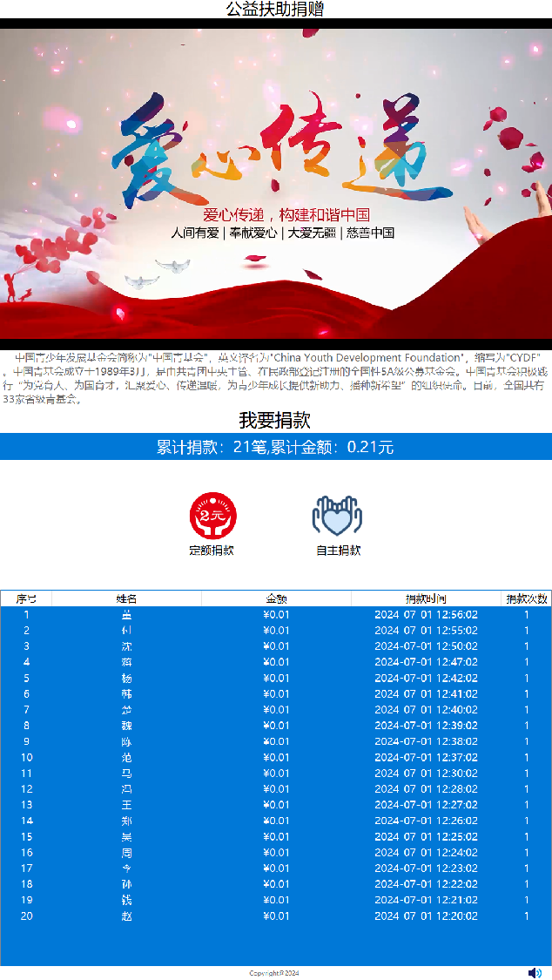Screen dimensions: 552x980
Task: Click the 序号 column header
Action: pyautogui.click(x=26, y=598)
